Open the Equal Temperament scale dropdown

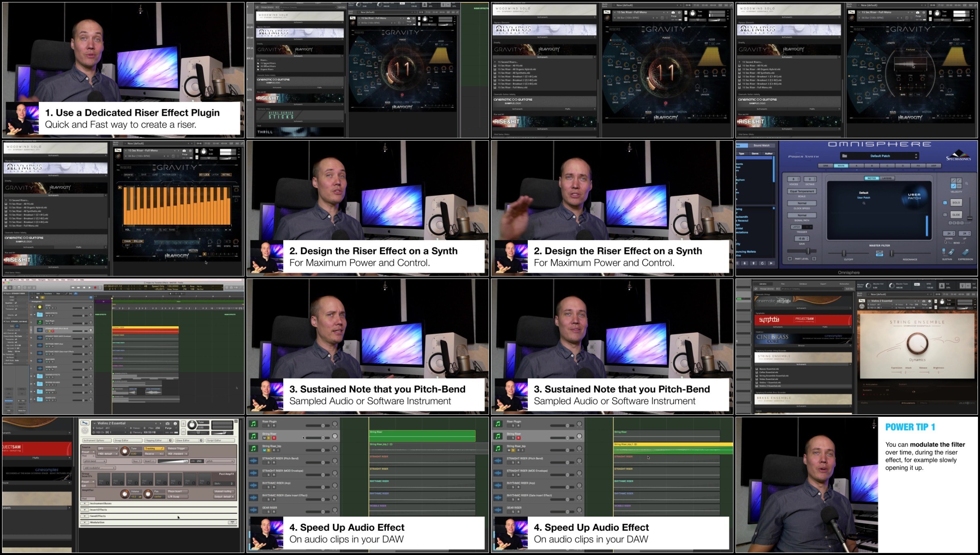pyautogui.click(x=802, y=191)
